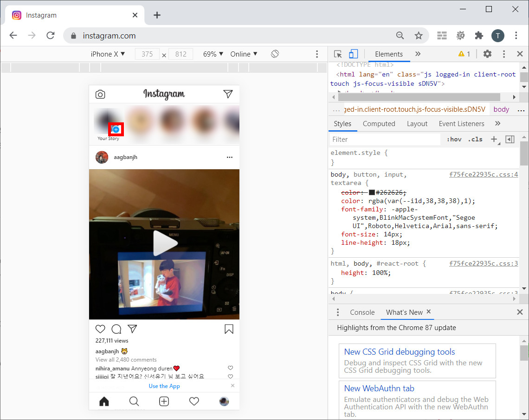Bookmark this page with the star
Viewport: 529px width, 420px height.
click(419, 35)
